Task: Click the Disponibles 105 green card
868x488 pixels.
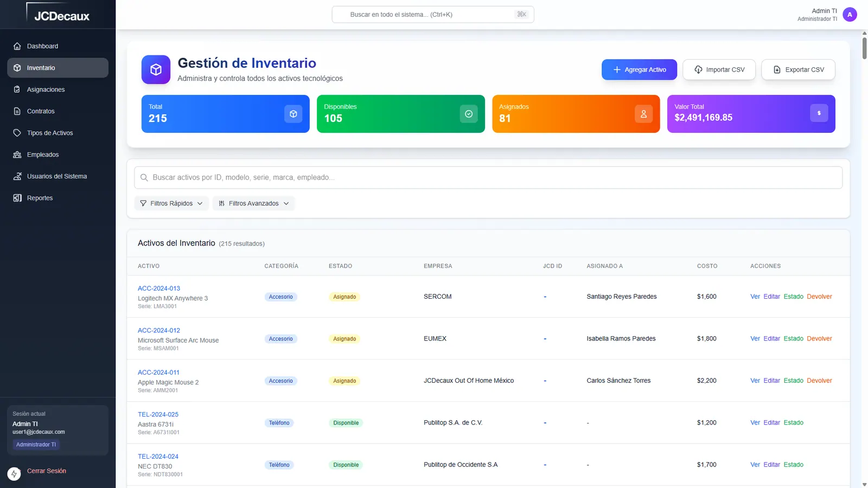Action: [x=401, y=114]
